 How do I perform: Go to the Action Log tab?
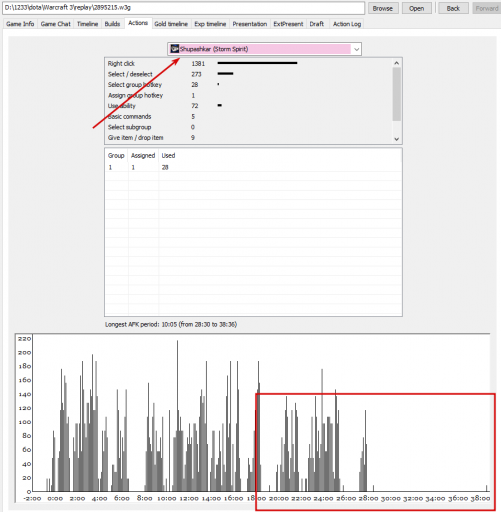[347, 24]
